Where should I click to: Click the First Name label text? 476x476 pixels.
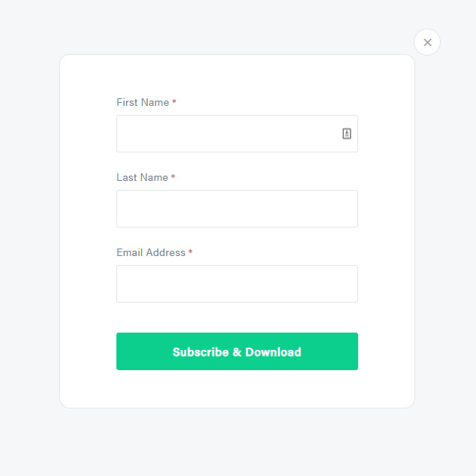[143, 102]
